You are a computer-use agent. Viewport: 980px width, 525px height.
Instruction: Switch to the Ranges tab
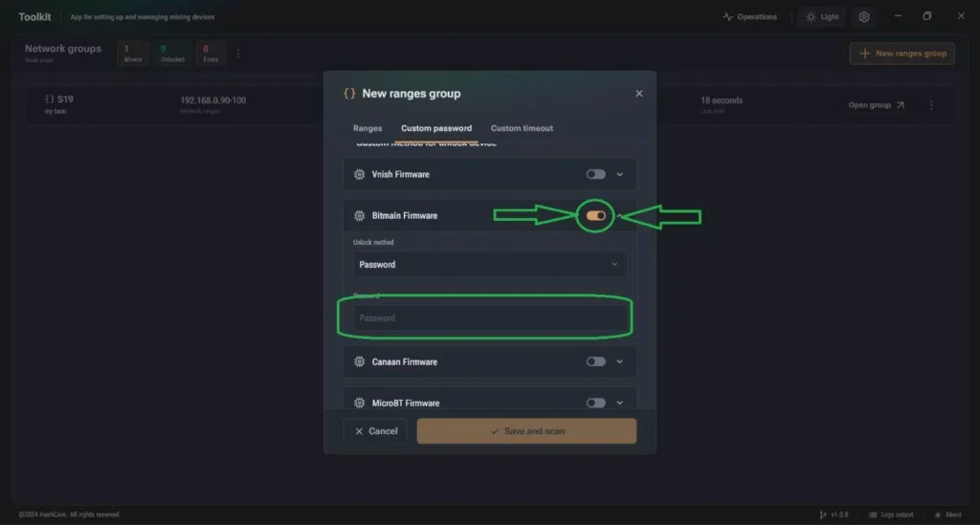tap(367, 128)
